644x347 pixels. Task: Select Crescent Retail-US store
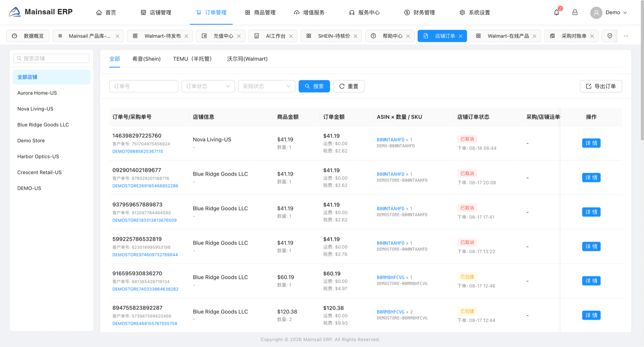[x=51, y=172]
